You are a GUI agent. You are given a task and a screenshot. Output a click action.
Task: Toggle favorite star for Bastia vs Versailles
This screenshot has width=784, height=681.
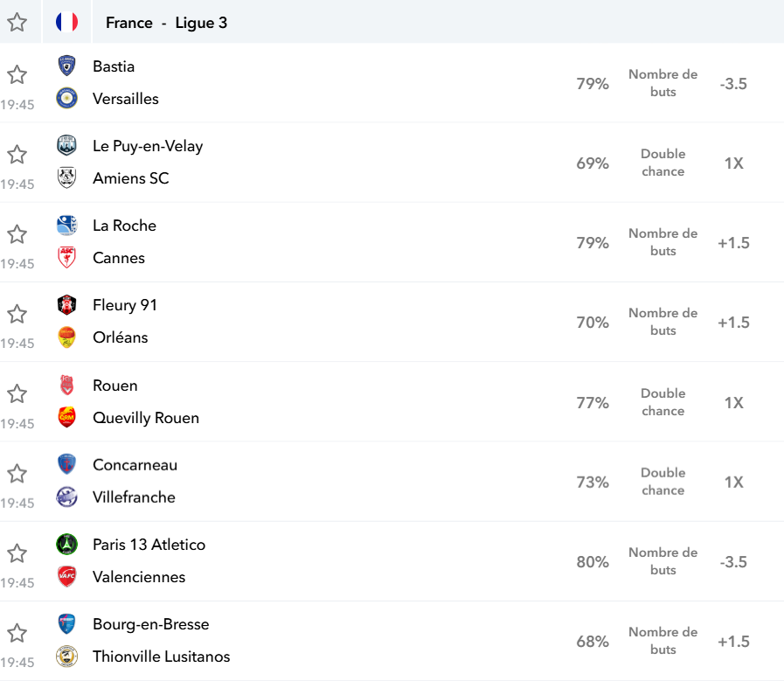coord(17,74)
